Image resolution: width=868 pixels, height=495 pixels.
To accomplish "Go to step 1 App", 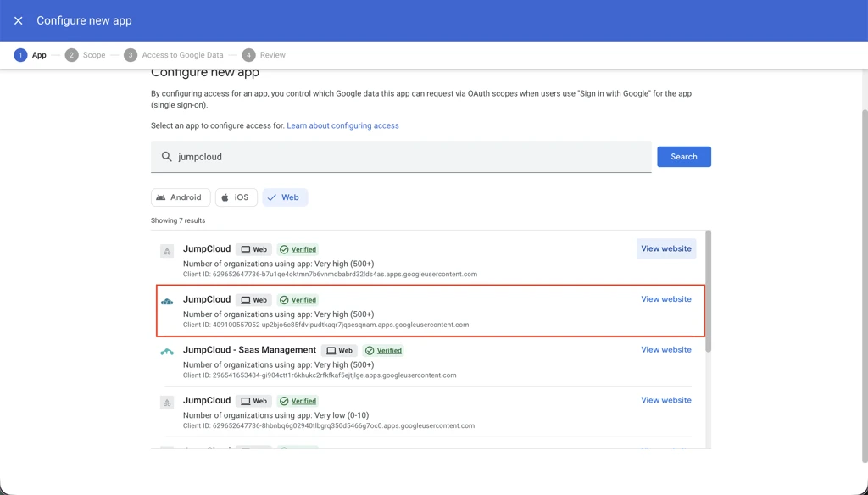I will point(30,55).
